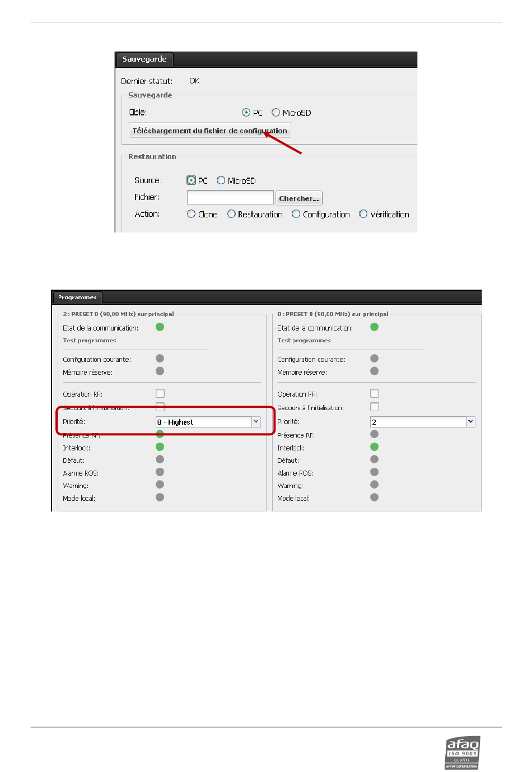532x772 pixels.
Task: Click the green Interlock indicator in left panel
Action: pos(160,447)
